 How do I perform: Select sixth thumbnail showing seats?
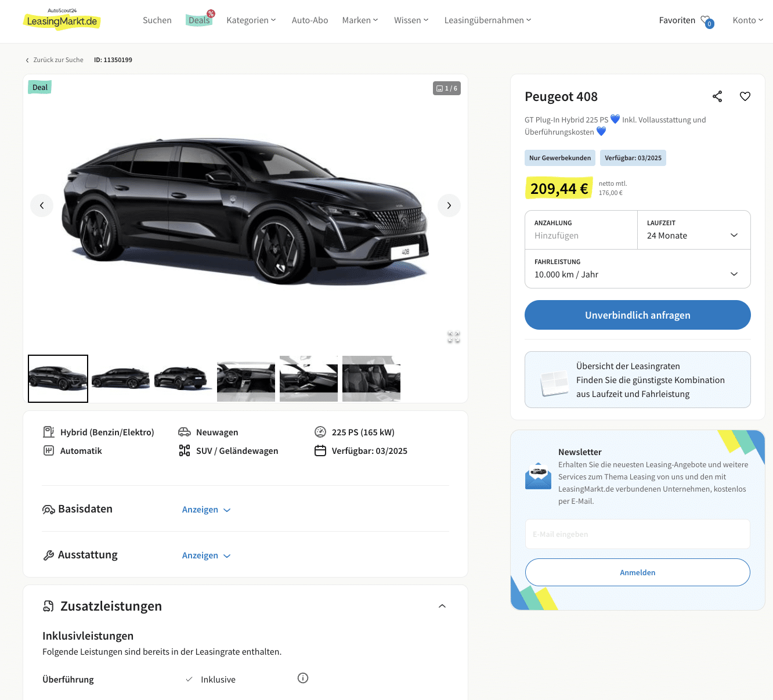tap(371, 378)
